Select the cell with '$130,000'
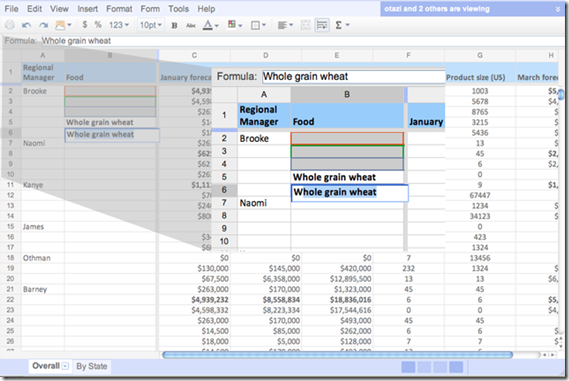This screenshot has height=381, width=569. click(x=194, y=269)
